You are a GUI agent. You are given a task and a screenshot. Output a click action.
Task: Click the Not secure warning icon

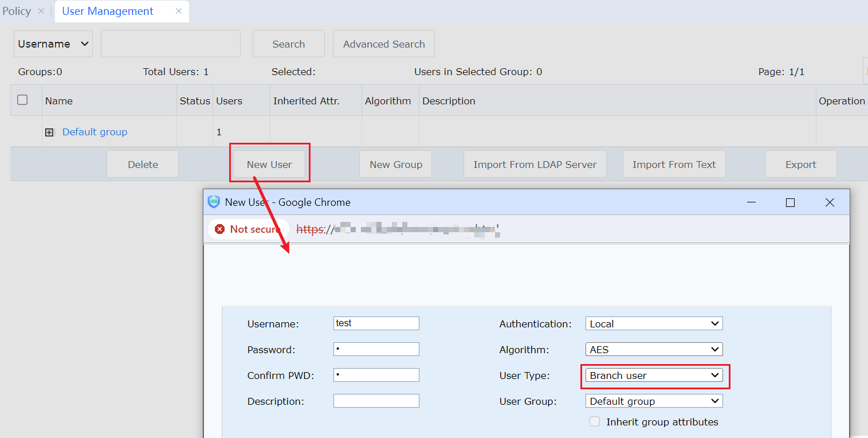point(220,229)
